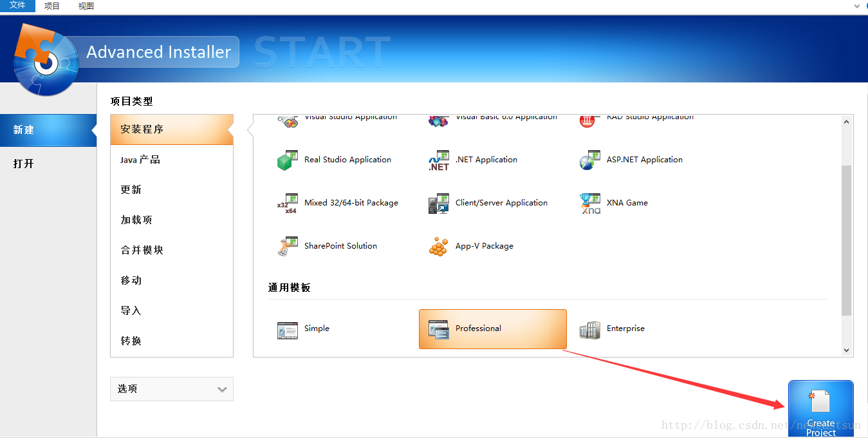Select the '.NET Application' label
Image resolution: width=868 pixels, height=438 pixels.
486,160
